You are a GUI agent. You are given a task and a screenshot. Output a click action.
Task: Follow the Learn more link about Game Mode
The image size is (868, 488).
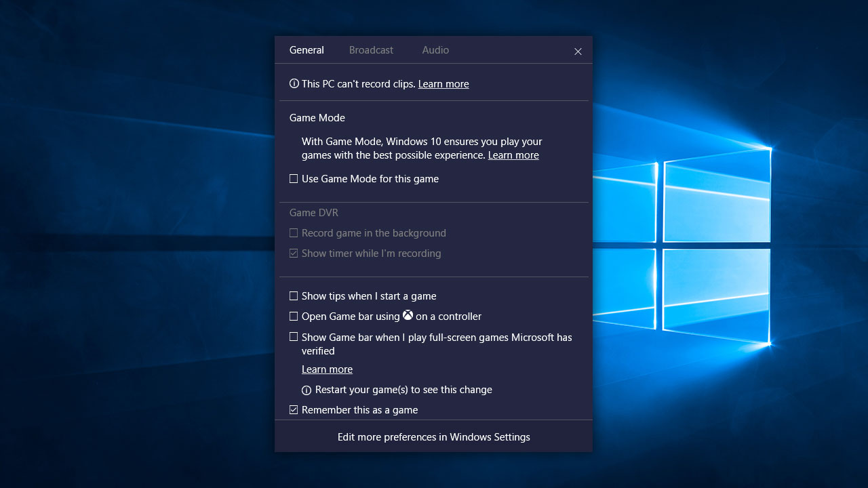[513, 155]
